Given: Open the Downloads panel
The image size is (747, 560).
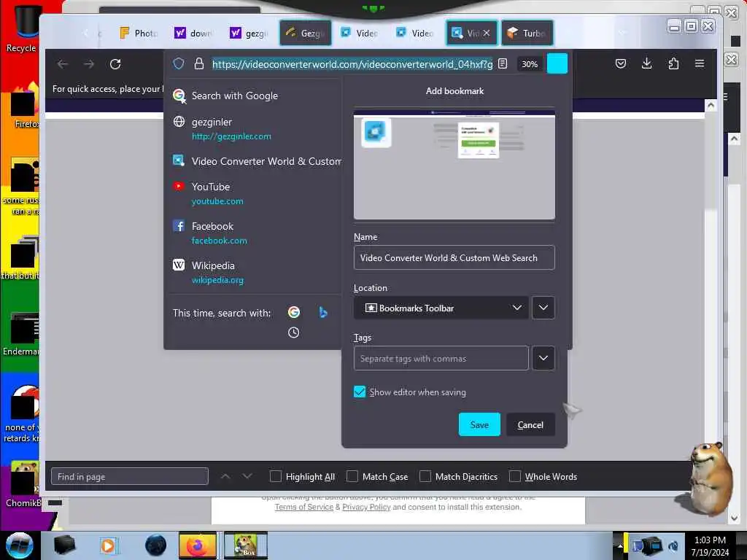Looking at the screenshot, I should click(646, 63).
